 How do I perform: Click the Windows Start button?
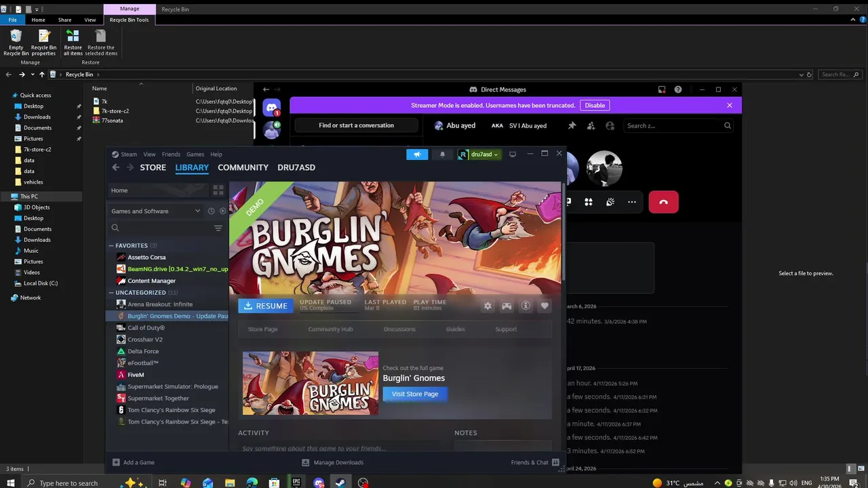(11, 483)
